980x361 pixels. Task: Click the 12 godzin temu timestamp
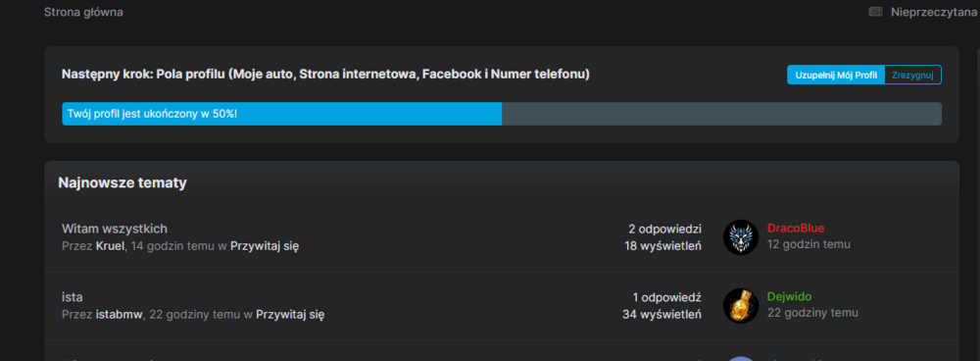[808, 244]
